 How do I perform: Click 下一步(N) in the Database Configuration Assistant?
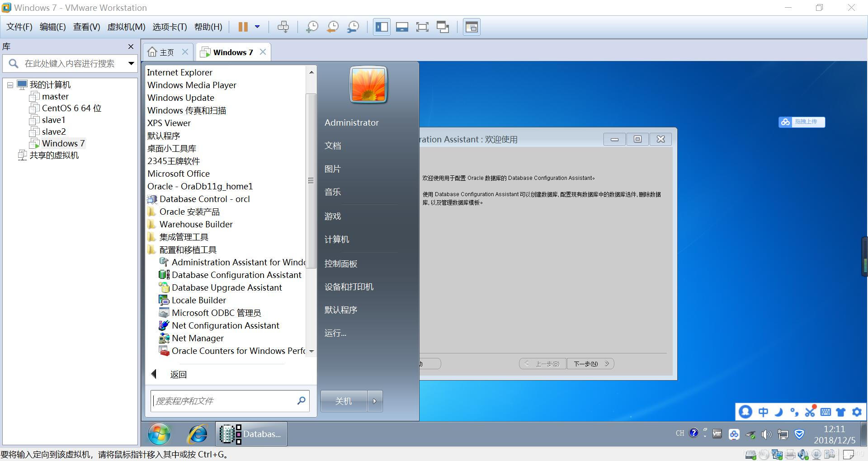tap(590, 364)
